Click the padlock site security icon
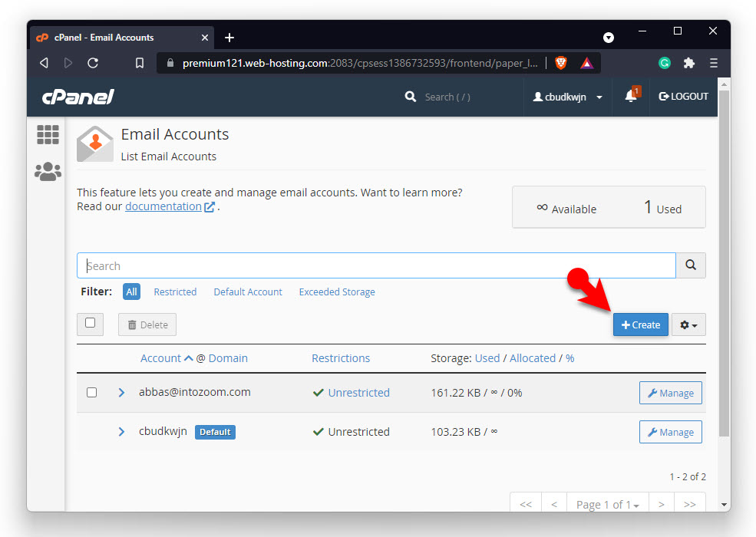 (x=170, y=63)
